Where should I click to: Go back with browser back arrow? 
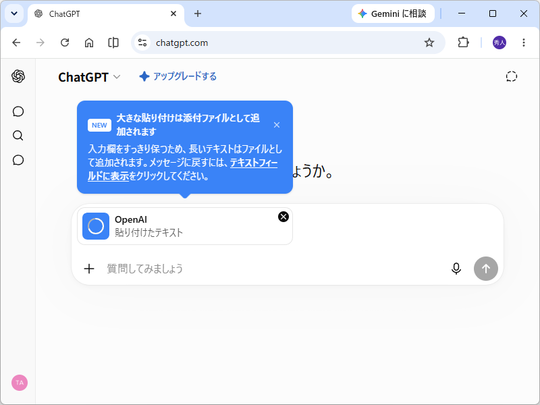click(x=17, y=43)
